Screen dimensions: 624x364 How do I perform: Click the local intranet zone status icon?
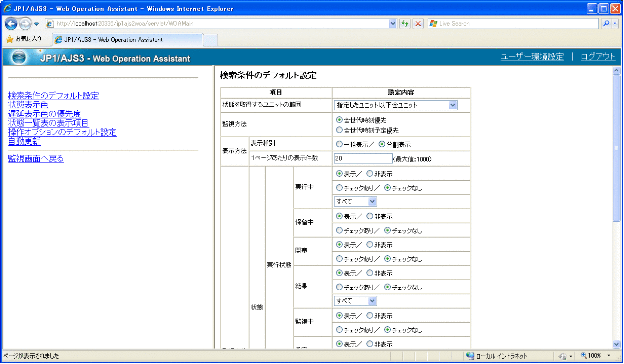[470, 356]
